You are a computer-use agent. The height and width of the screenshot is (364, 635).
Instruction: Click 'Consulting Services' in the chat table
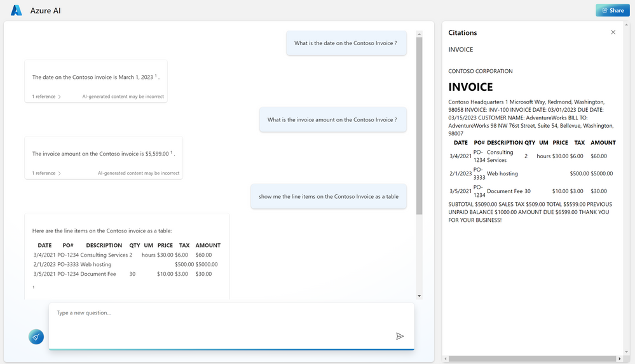pos(104,255)
